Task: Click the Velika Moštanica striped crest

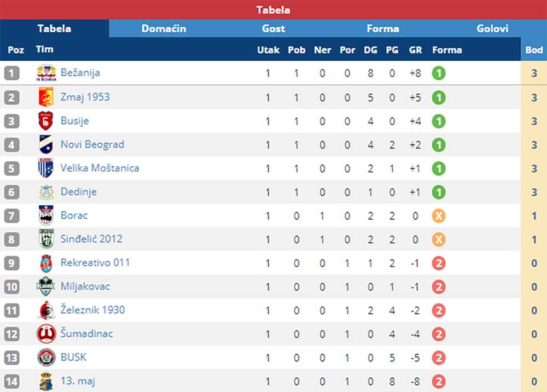Action: (x=46, y=168)
